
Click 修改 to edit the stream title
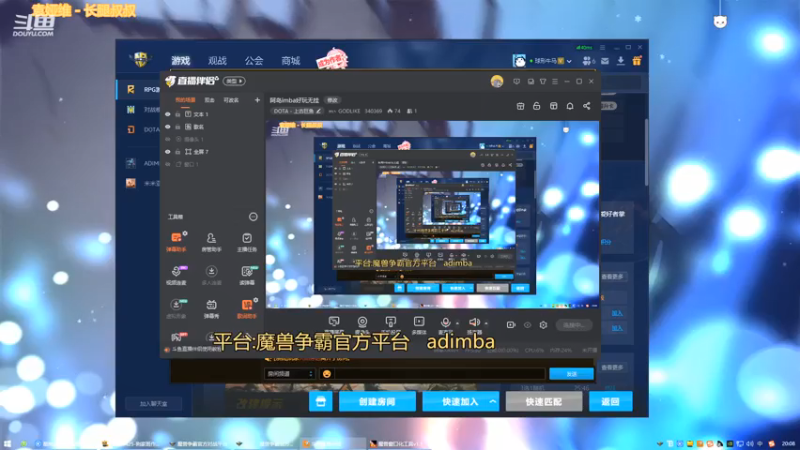[x=332, y=100]
